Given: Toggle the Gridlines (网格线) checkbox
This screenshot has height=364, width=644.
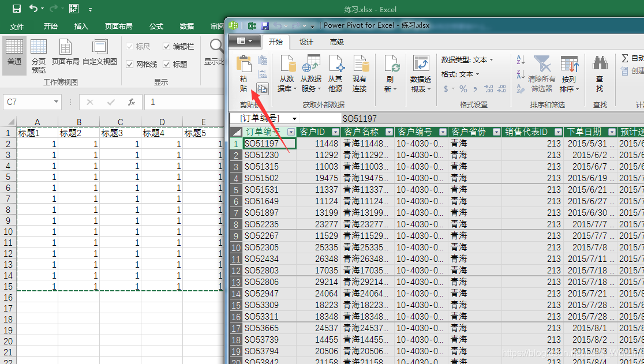Looking at the screenshot, I should pos(141,65).
